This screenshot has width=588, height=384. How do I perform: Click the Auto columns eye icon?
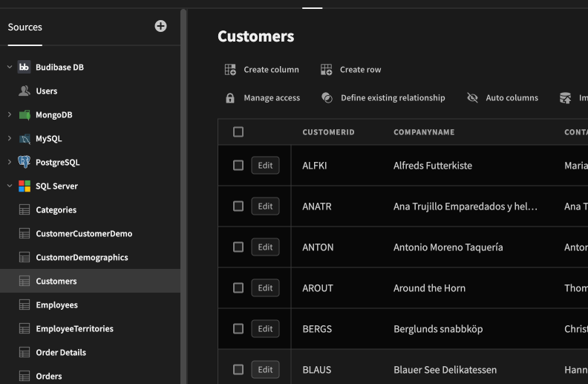[472, 98]
